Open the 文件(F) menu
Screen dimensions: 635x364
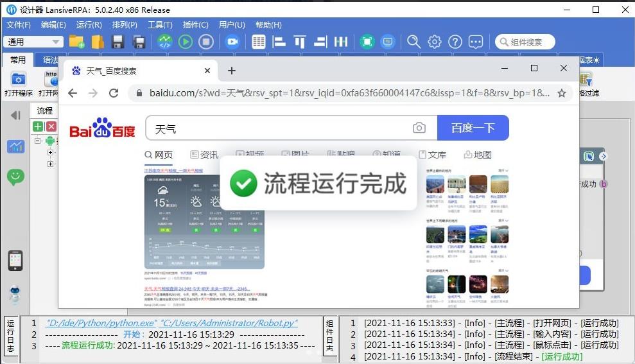tap(19, 24)
